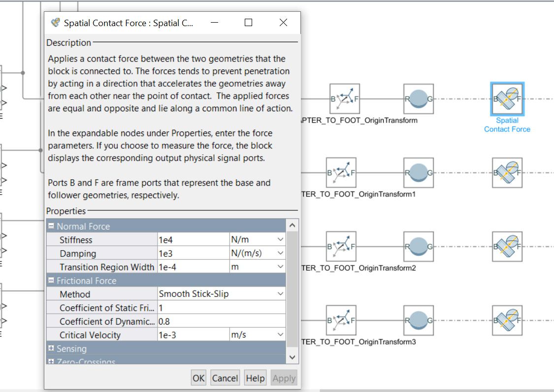This screenshot has height=392, width=554.
Task: Click the OriginTransform1 rigid transform block
Action: [341, 173]
